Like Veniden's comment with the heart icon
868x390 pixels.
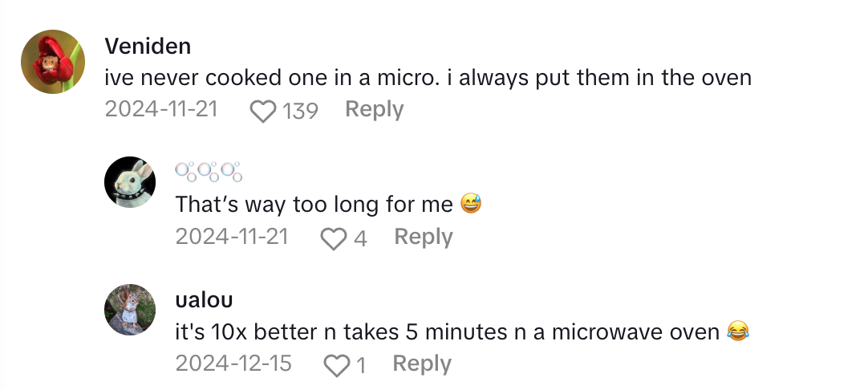[x=262, y=110]
